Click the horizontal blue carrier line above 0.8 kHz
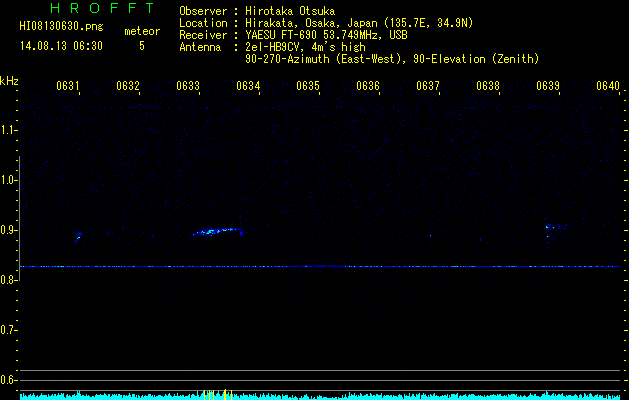 (x=320, y=266)
